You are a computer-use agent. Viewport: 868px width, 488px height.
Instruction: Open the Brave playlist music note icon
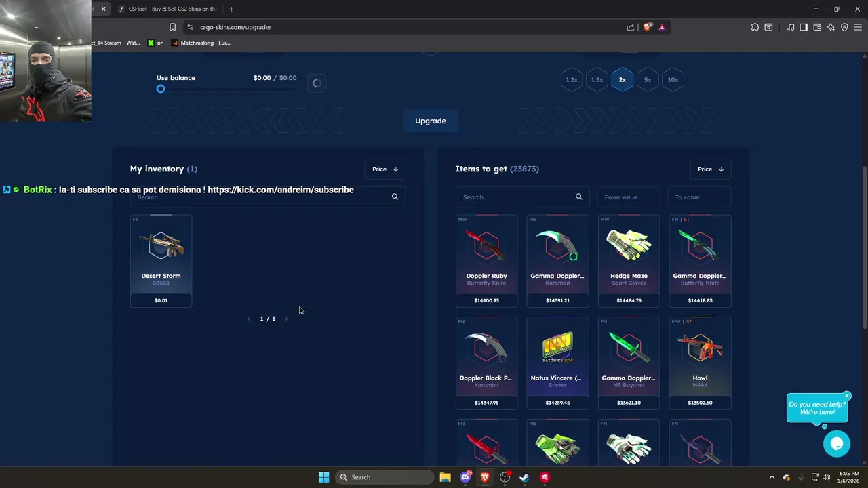tap(791, 27)
